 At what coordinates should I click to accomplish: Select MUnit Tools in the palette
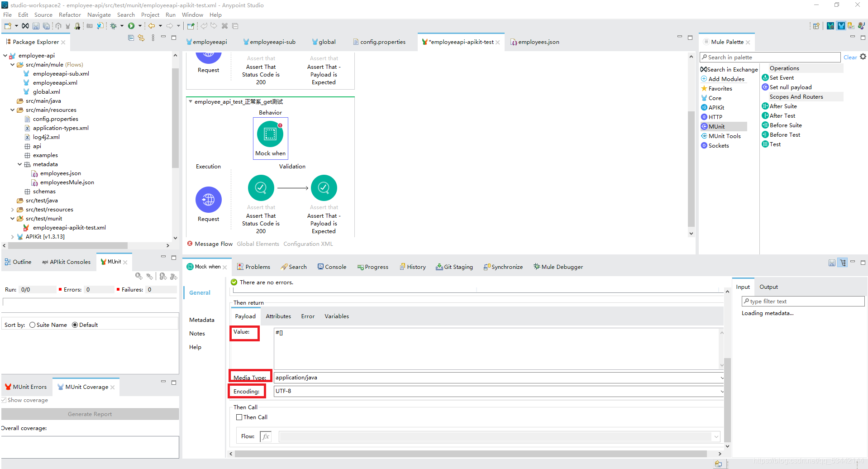pyautogui.click(x=721, y=136)
